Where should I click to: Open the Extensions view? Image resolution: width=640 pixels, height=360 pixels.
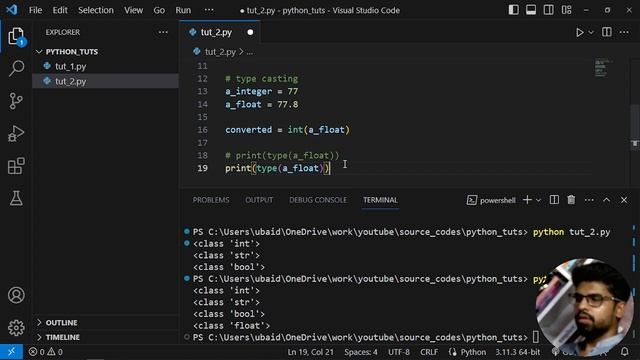click(x=16, y=166)
